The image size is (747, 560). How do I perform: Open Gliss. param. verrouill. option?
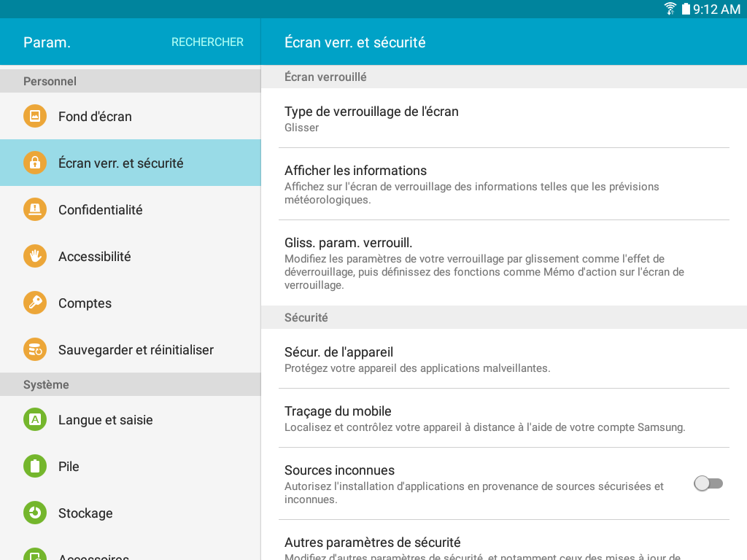tap(504, 262)
